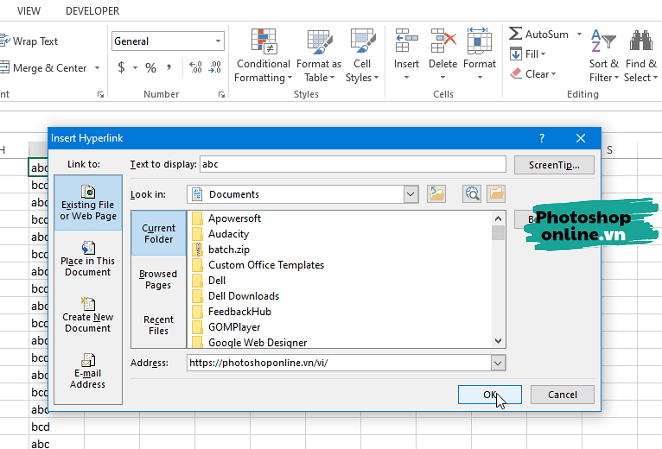This screenshot has height=449, width=662.
Task: Open Alignment dialog launcher
Action: click(100, 95)
